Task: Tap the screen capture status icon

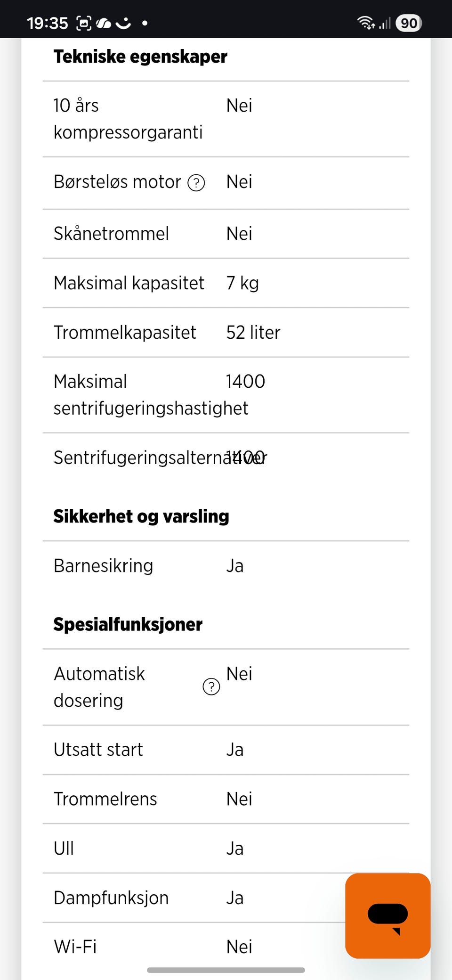Action: [x=84, y=23]
